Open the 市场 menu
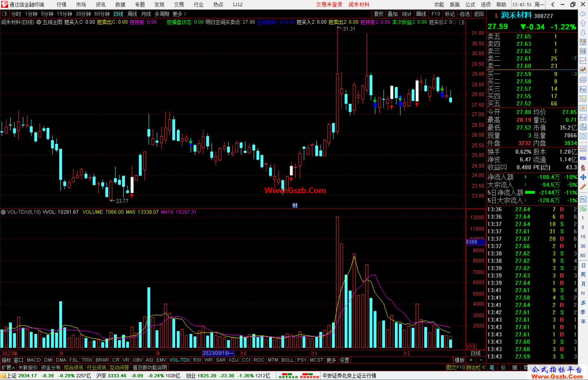The width and height of the screenshot is (588, 380). 81,4
